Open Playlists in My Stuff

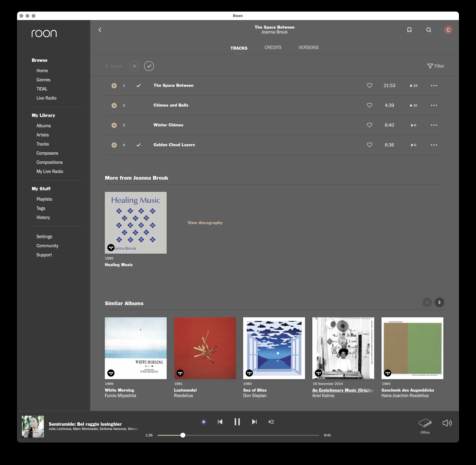coord(44,199)
